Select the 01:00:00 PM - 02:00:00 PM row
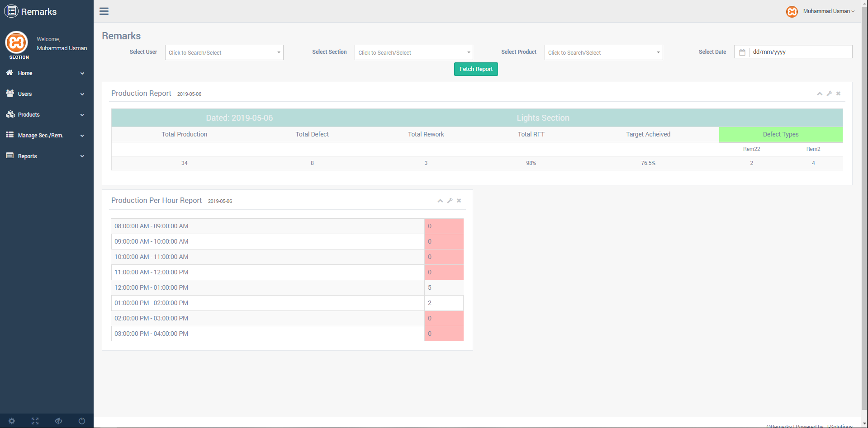Image resolution: width=868 pixels, height=428 pixels. coord(287,303)
